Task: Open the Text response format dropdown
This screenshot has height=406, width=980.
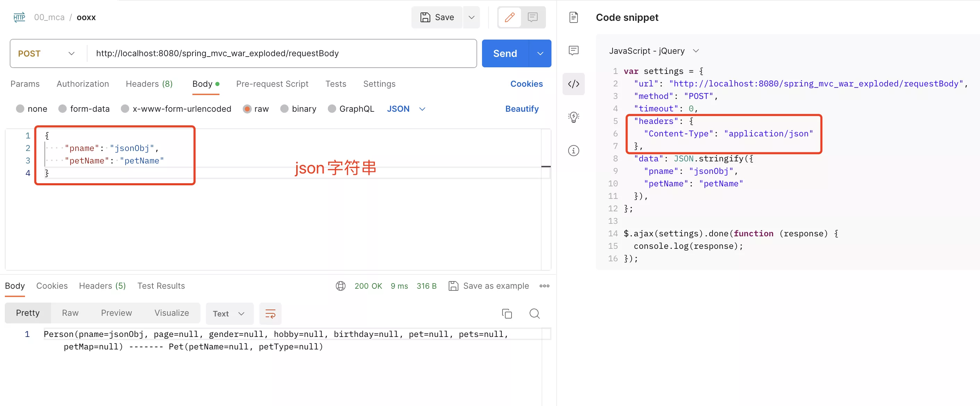Action: [230, 314]
